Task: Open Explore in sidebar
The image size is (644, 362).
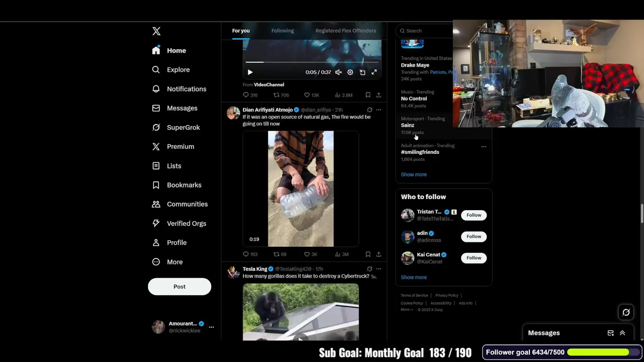Action: pos(171,70)
